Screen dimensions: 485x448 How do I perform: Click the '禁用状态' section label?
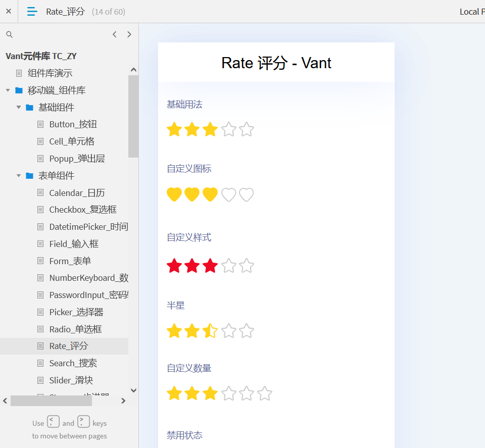click(185, 435)
